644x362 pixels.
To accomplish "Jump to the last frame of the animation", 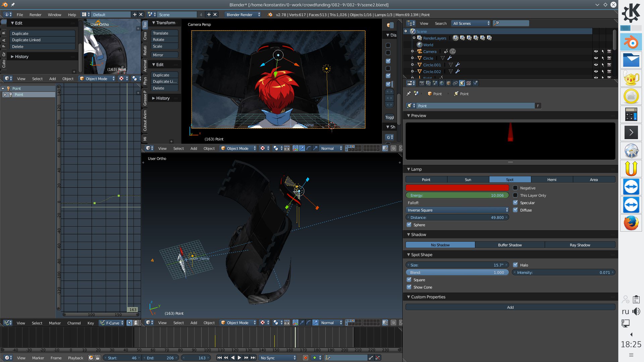I will point(253,358).
